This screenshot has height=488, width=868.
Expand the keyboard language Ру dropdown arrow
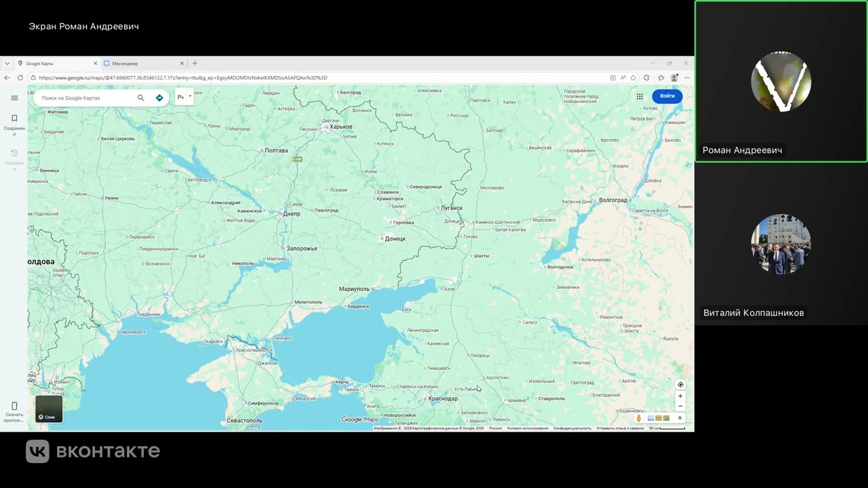(190, 96)
